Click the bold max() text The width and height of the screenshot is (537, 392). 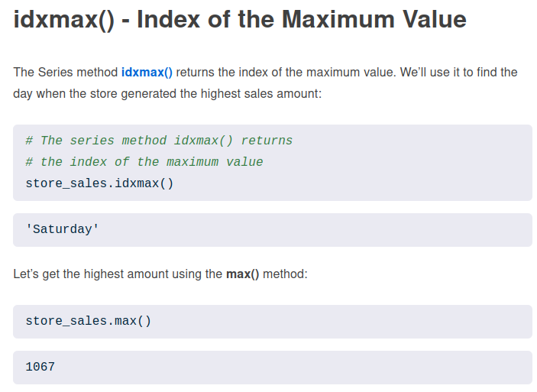pos(242,274)
